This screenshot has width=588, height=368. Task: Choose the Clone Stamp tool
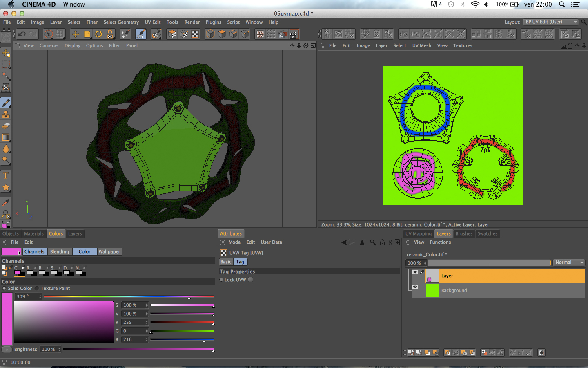[x=6, y=114]
